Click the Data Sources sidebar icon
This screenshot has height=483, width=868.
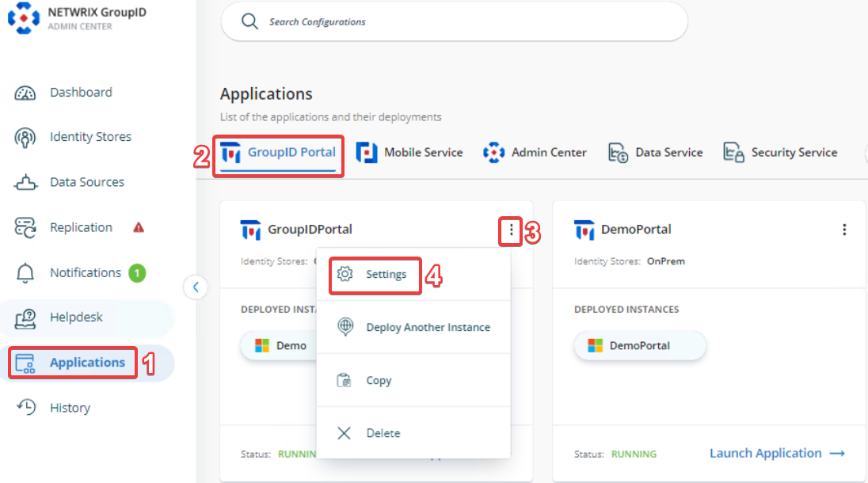26,183
